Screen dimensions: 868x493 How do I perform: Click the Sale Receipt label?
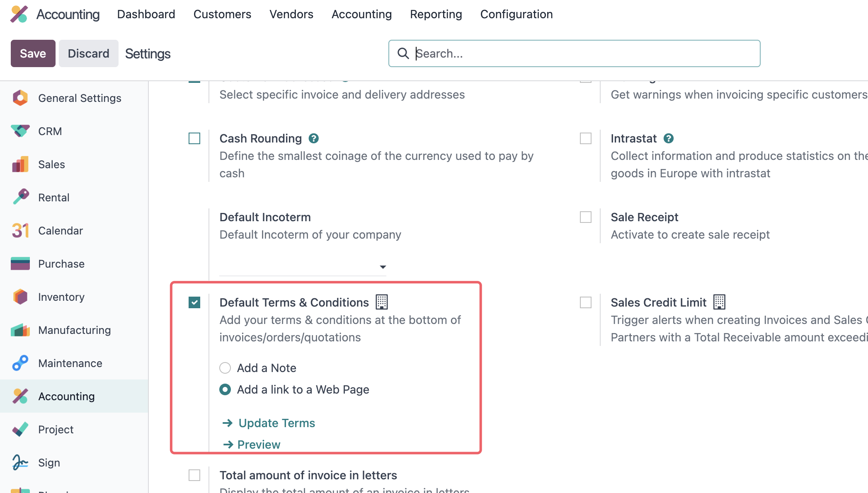(645, 217)
